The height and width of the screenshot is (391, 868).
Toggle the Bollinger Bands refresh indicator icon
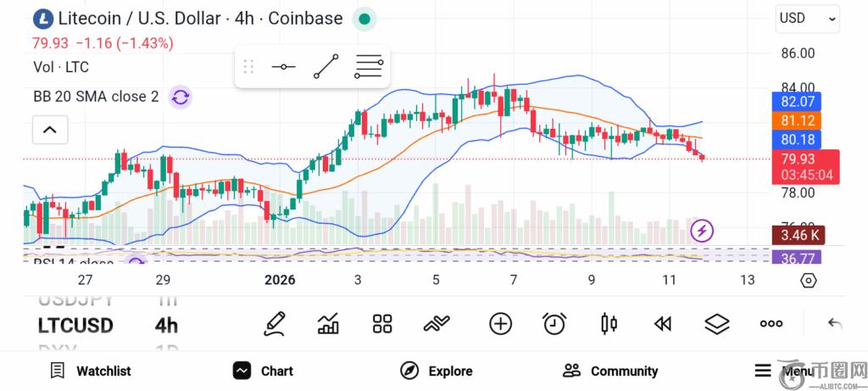coord(180,97)
